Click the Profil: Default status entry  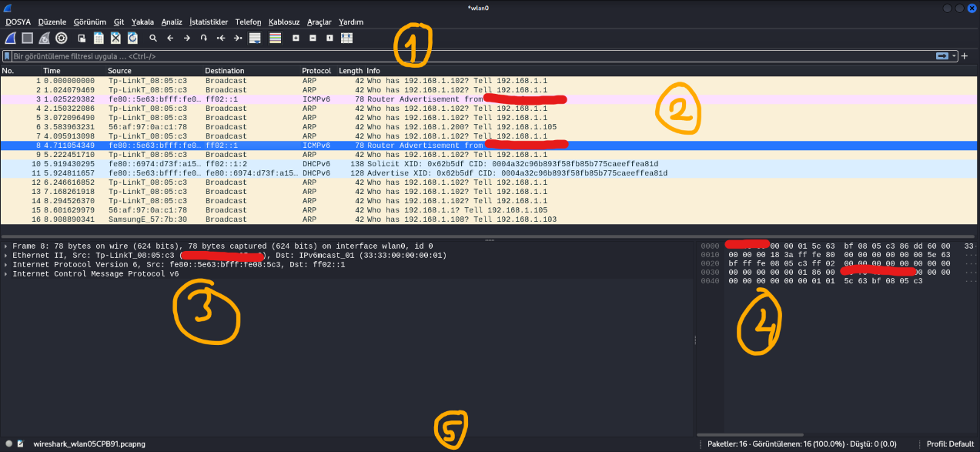coord(950,444)
